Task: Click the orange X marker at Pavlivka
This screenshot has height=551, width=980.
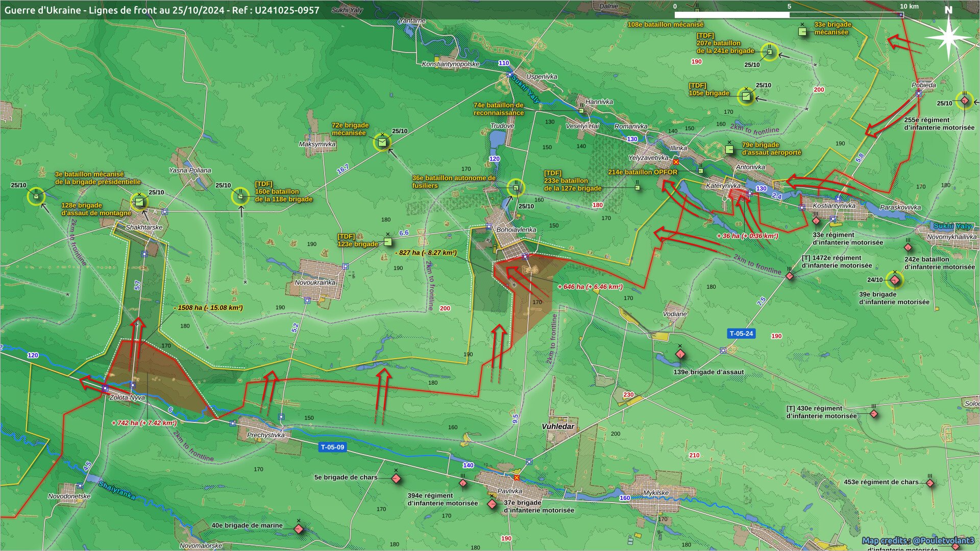Action: click(x=517, y=478)
